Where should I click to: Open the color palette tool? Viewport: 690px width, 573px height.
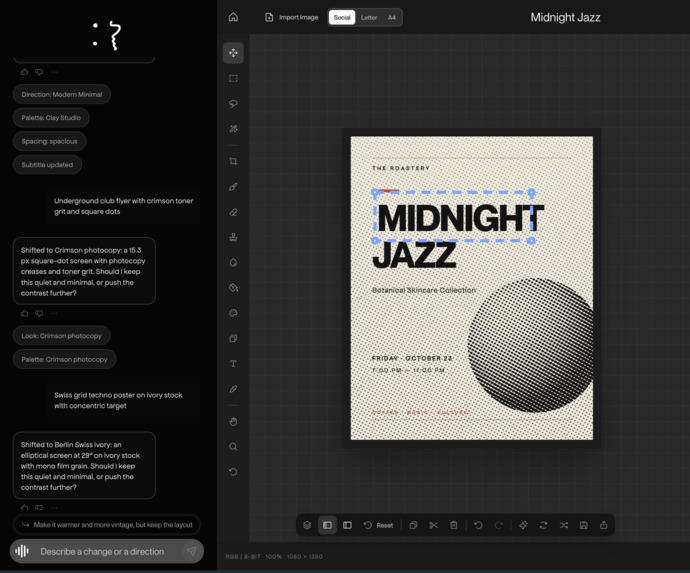(233, 313)
